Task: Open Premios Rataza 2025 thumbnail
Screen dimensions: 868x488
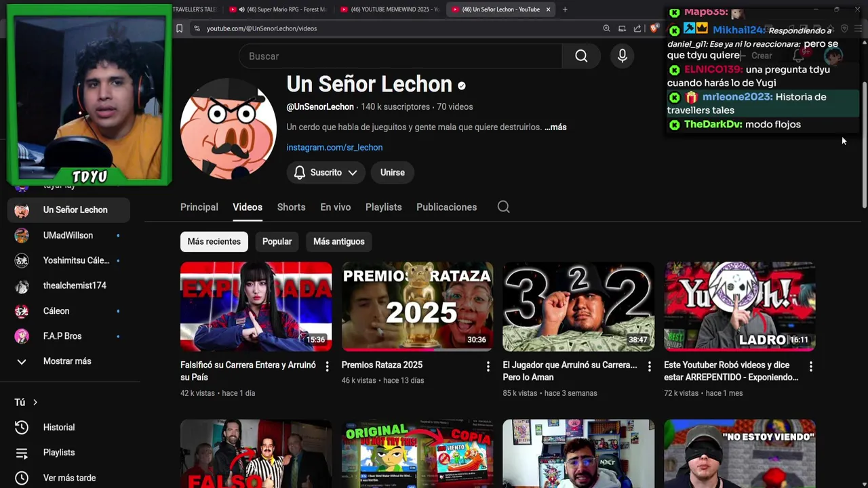Action: 417,307
